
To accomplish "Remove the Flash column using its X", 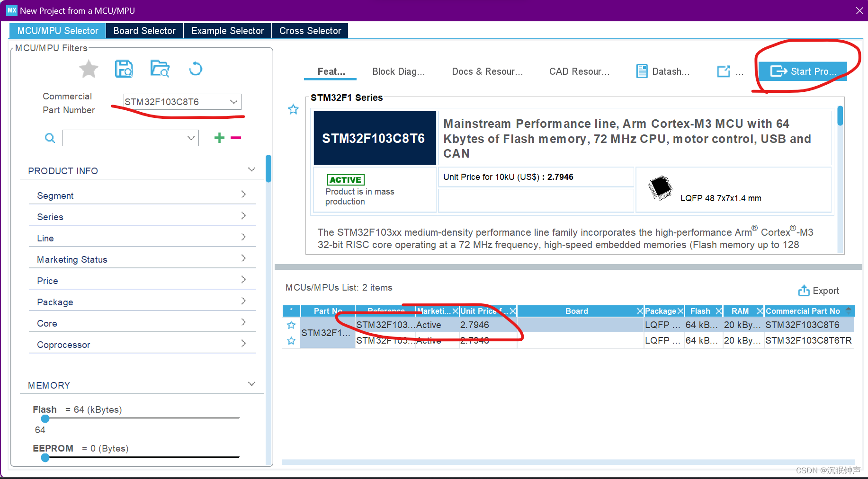I will (x=718, y=311).
